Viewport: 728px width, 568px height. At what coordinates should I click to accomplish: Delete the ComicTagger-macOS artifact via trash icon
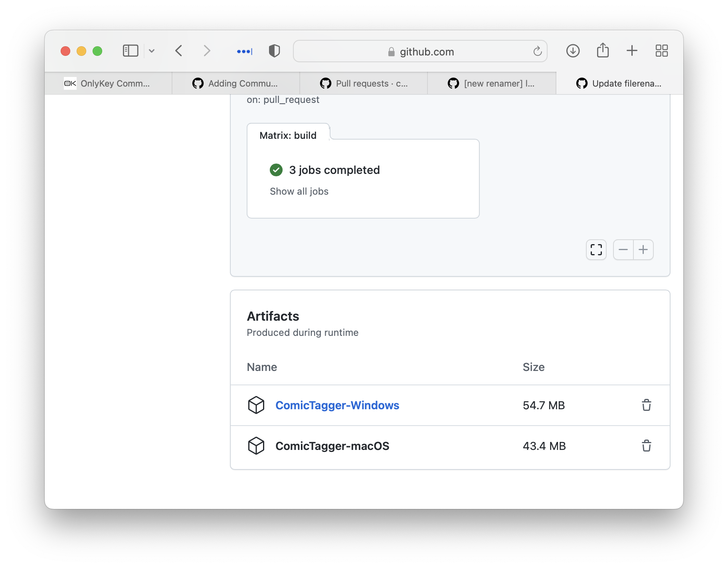[x=647, y=446]
